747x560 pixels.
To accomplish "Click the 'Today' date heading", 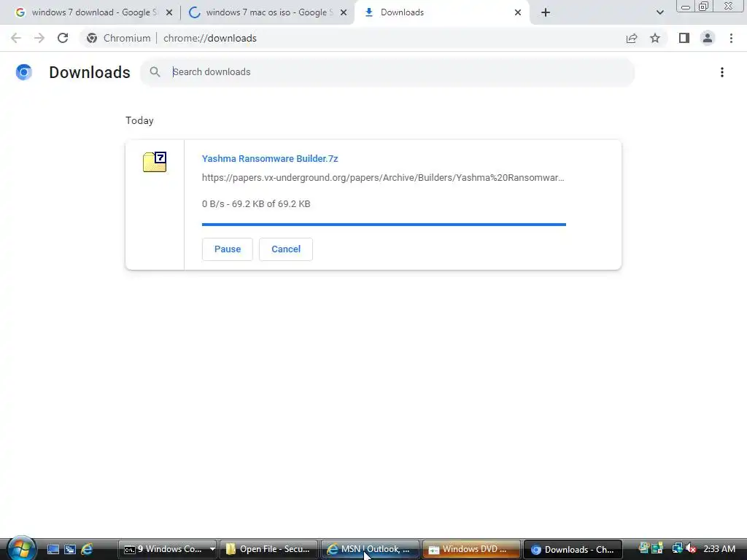I will (x=139, y=120).
